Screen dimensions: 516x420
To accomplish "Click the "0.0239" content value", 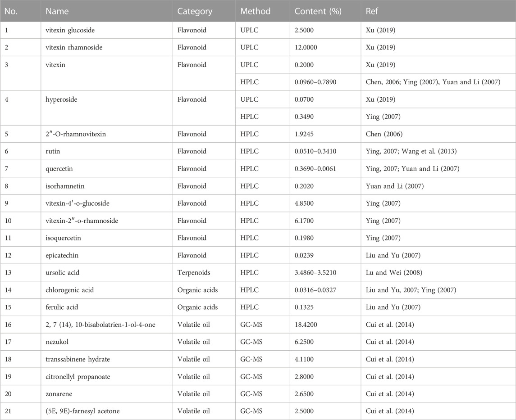I will point(304,255).
